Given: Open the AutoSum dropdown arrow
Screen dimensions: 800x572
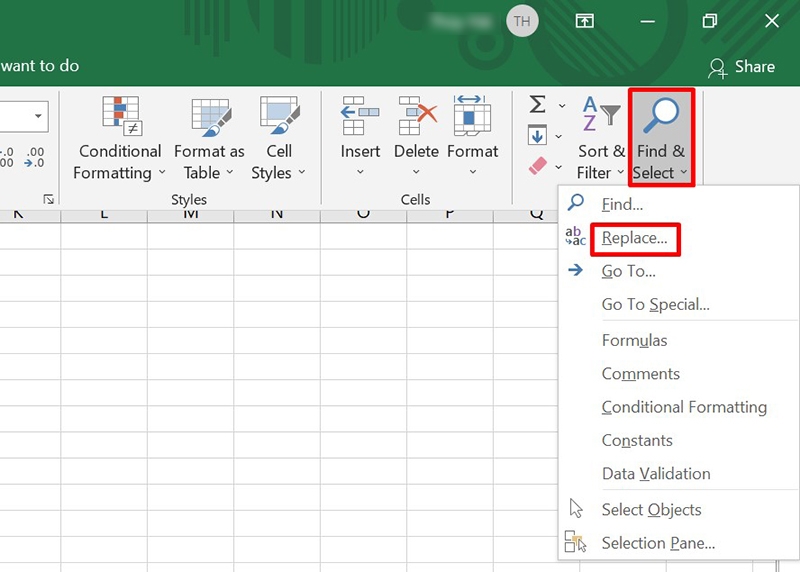Looking at the screenshot, I should pyautogui.click(x=561, y=106).
